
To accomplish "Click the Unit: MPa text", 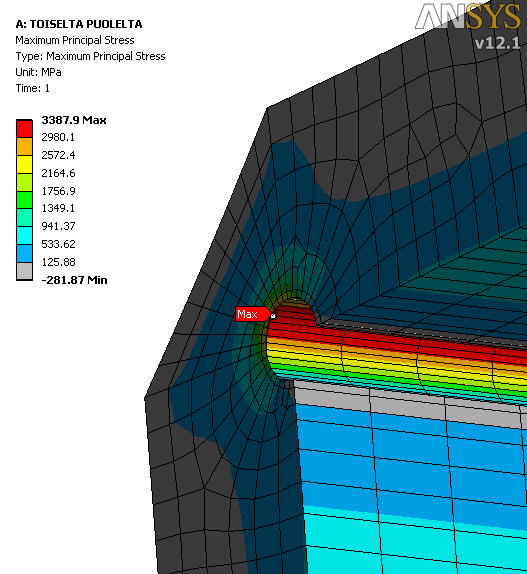I will pos(38,72).
